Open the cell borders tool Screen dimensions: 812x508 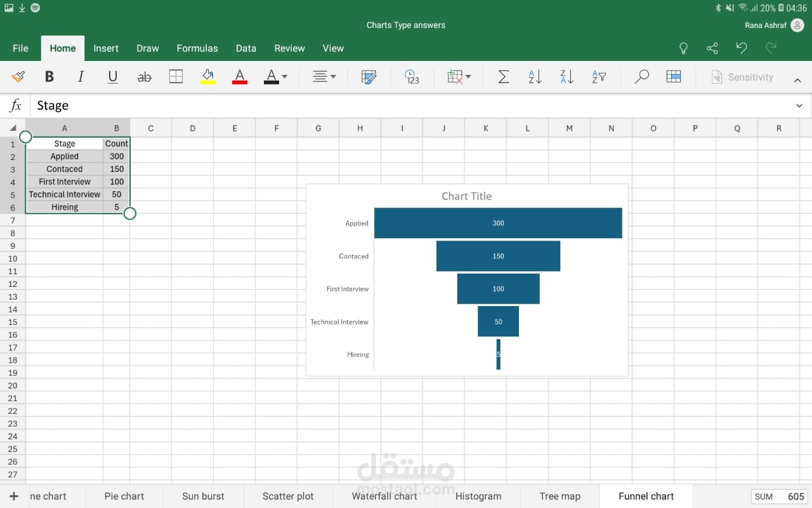(176, 77)
